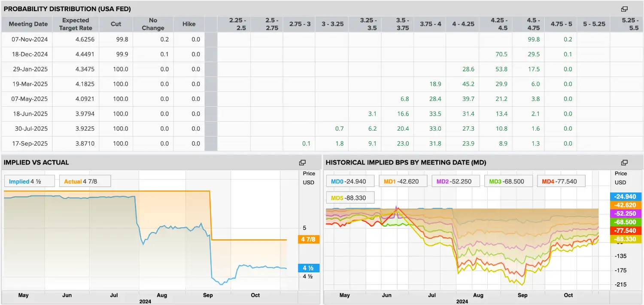Image resolution: width=644 pixels, height=305 pixels.
Task: Click the Sep label on Implied vs Actual axis
Action: pos(208,295)
